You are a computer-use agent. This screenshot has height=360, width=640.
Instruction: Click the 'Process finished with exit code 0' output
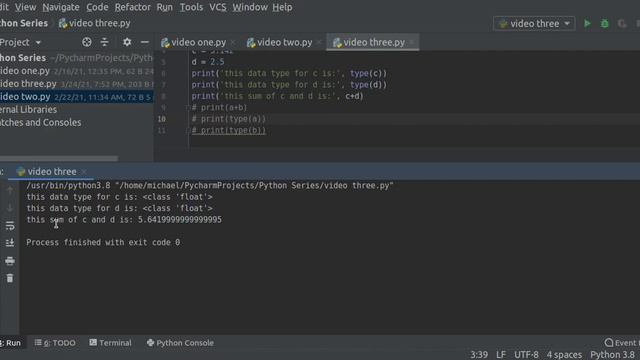pyautogui.click(x=103, y=242)
